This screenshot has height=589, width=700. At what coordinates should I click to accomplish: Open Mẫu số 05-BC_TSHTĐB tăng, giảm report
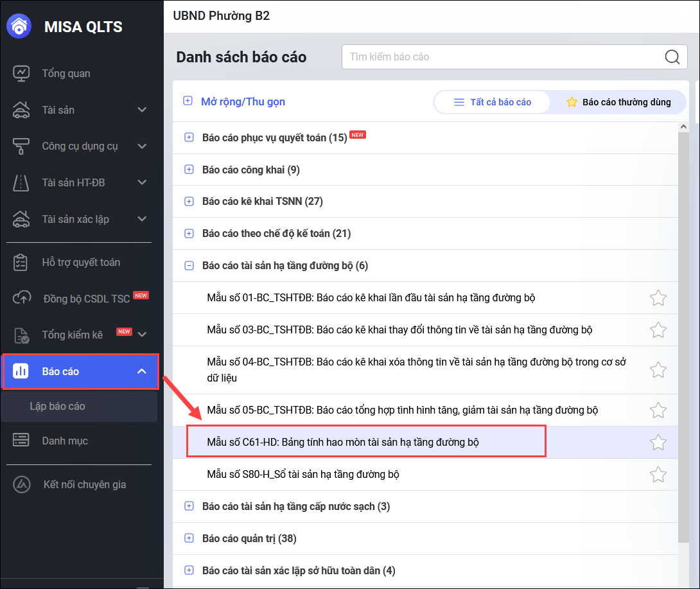click(402, 410)
